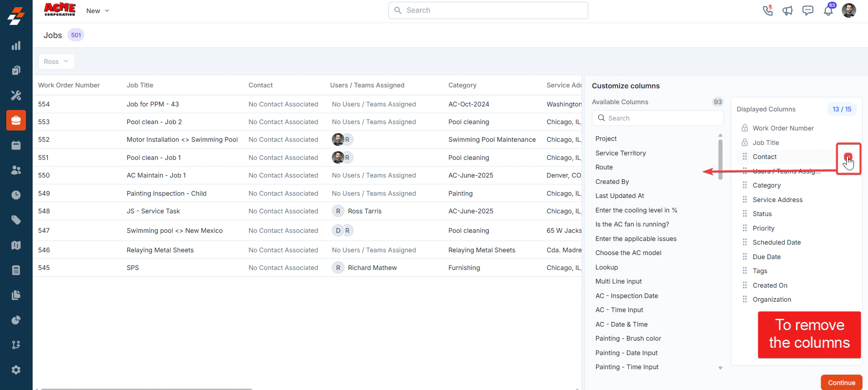This screenshot has height=390, width=868.
Task: Click the drag handle beside Tags column
Action: pos(745,271)
